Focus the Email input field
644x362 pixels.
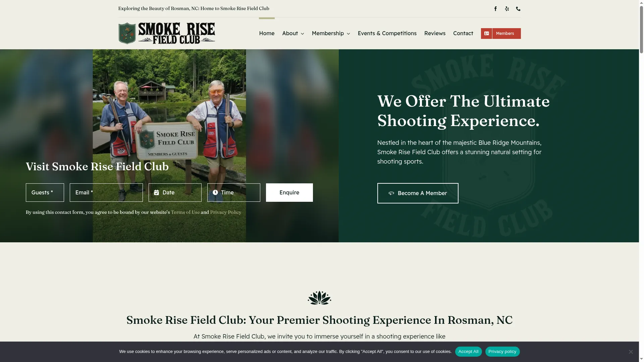[x=106, y=193]
